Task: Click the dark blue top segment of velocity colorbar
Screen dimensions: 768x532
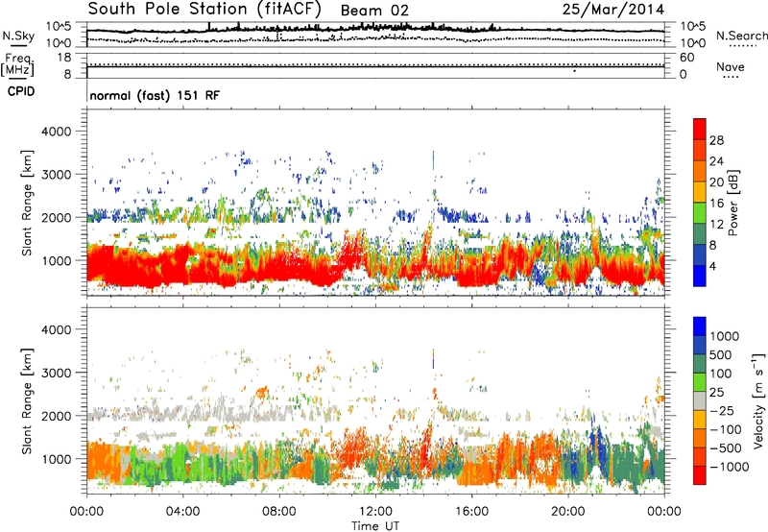Action: (700, 326)
